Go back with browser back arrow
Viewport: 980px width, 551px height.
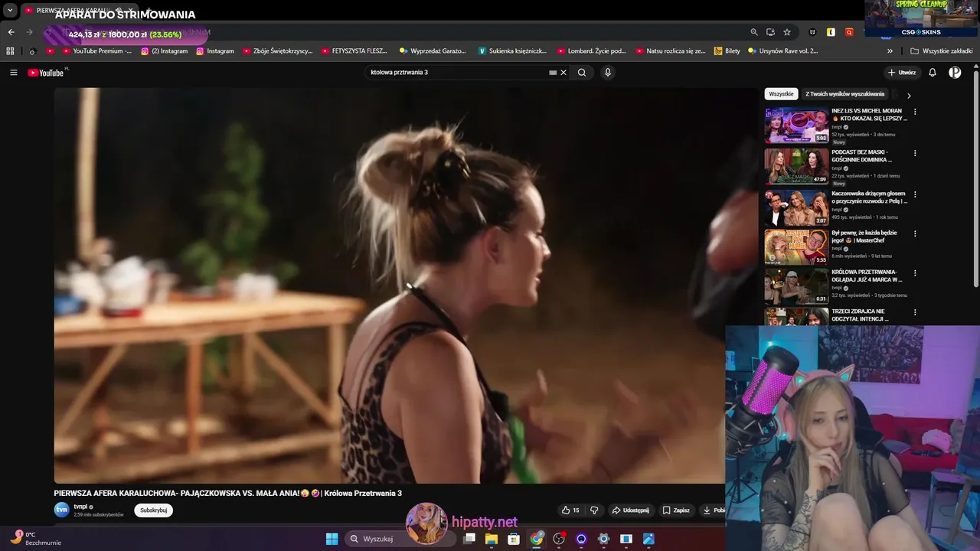[11, 32]
